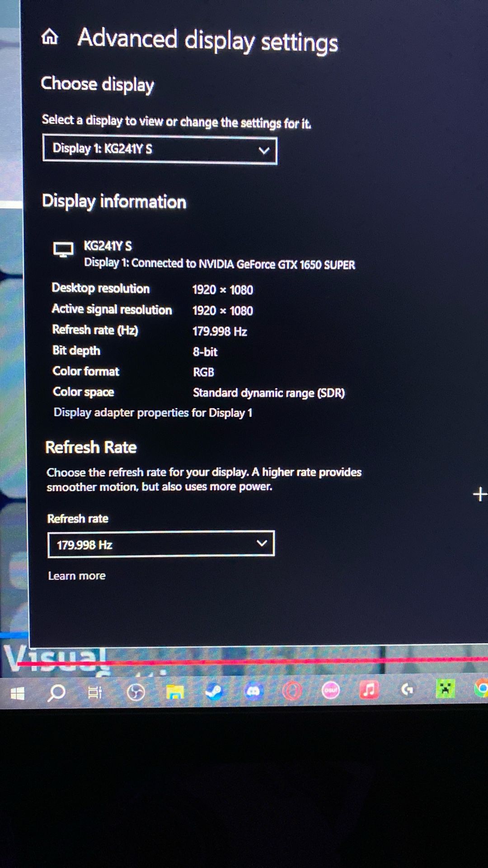Open the Windows Start menu
The width and height of the screenshot is (488, 868).
[x=17, y=693]
